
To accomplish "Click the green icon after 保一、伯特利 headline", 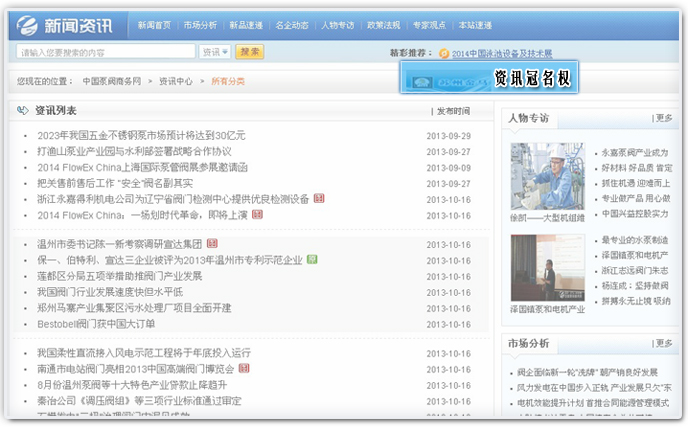I will (x=312, y=259).
